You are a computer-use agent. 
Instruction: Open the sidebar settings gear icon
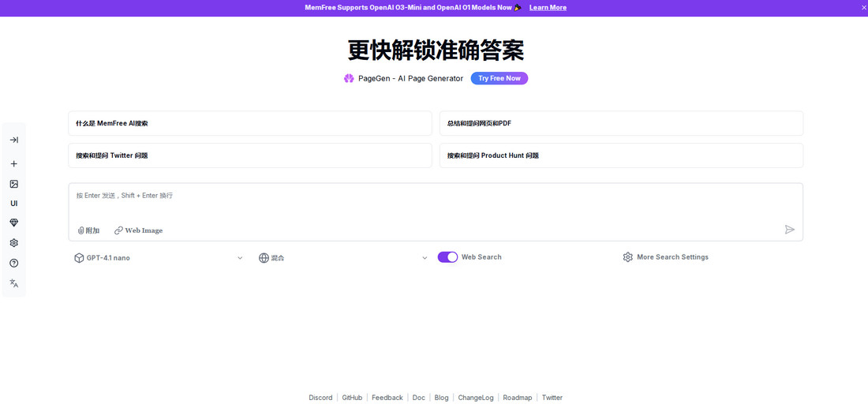tap(14, 243)
